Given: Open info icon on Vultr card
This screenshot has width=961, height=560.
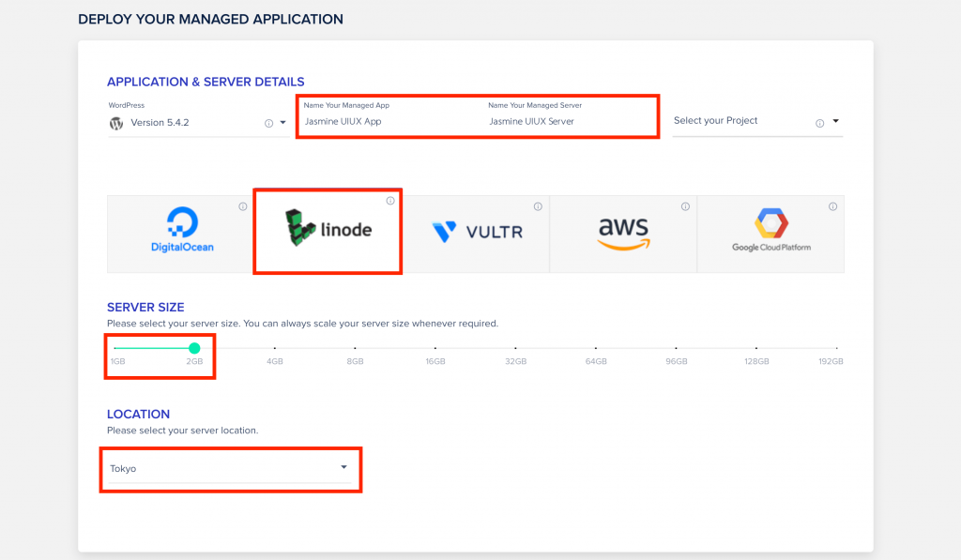Looking at the screenshot, I should point(538,206).
